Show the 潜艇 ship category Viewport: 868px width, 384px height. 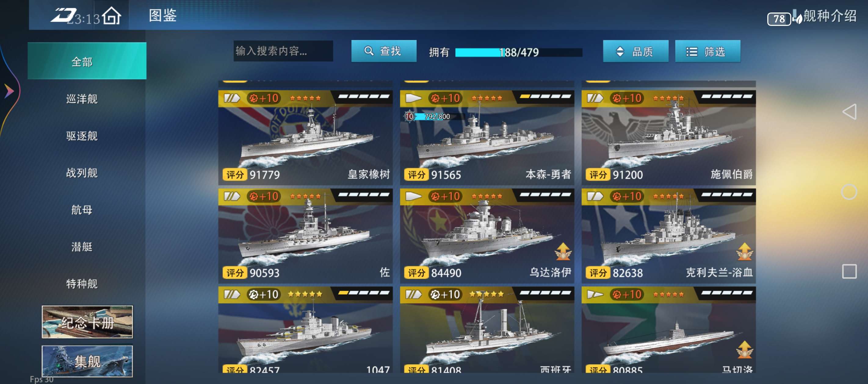click(82, 247)
